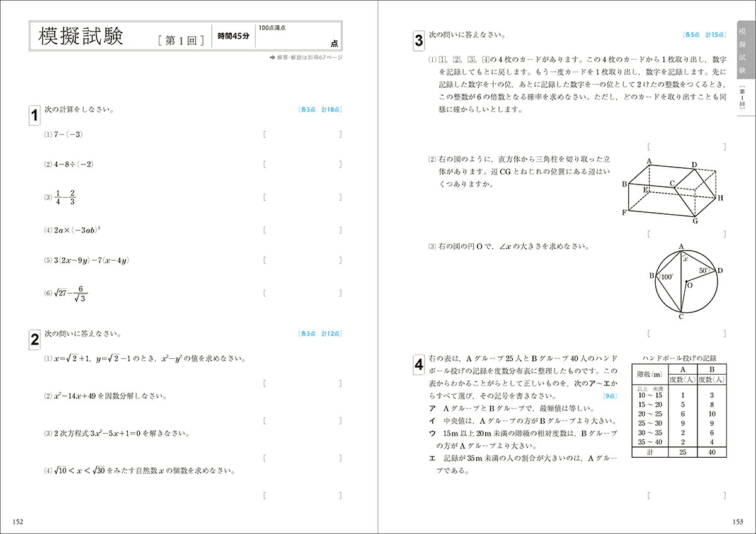
Task: Click the 100° angle label in the circle
Action: click(667, 276)
